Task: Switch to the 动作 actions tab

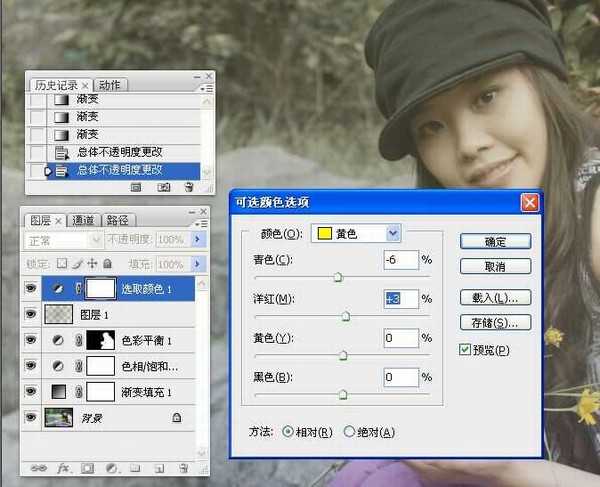Action: pos(109,85)
